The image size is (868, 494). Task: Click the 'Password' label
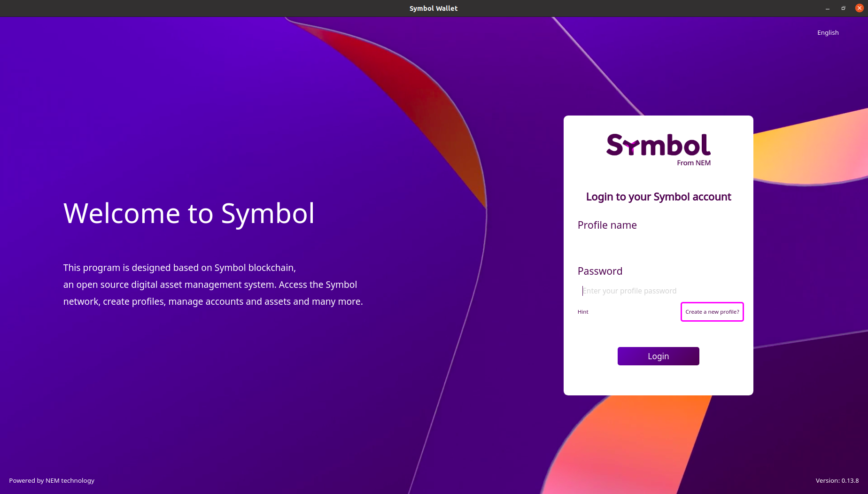(x=600, y=271)
